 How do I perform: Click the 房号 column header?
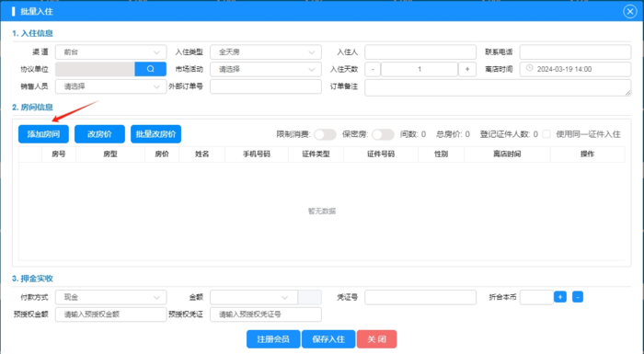coord(58,154)
